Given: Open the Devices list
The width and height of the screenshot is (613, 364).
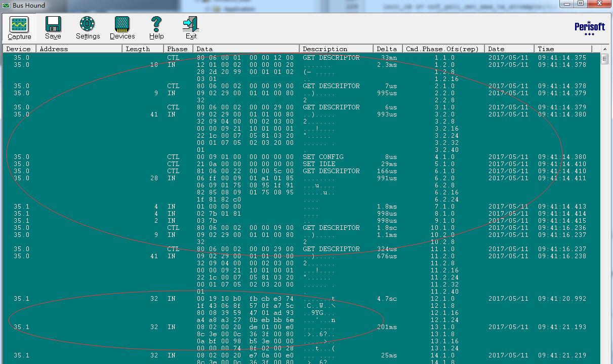Looking at the screenshot, I should point(122,28).
